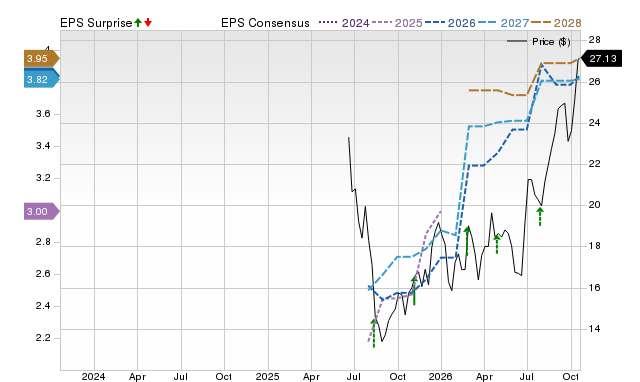640x382 pixels.
Task: Click the green surprise arrow just after Apr 2026
Action: click(497, 244)
